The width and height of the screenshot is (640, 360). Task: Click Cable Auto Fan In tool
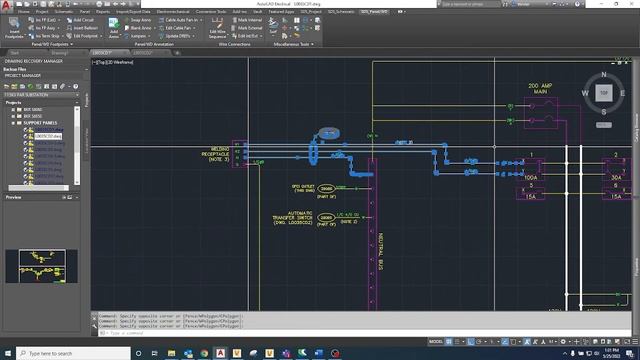[178, 20]
